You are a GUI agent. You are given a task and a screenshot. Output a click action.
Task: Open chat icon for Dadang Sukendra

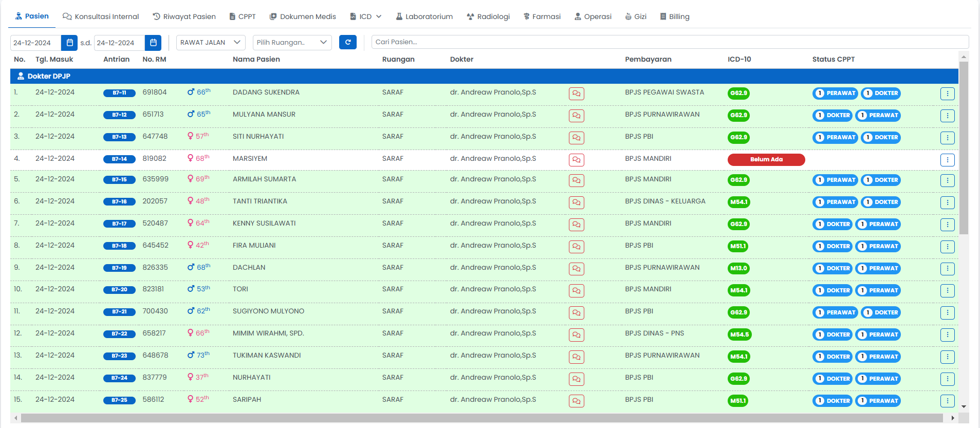576,94
